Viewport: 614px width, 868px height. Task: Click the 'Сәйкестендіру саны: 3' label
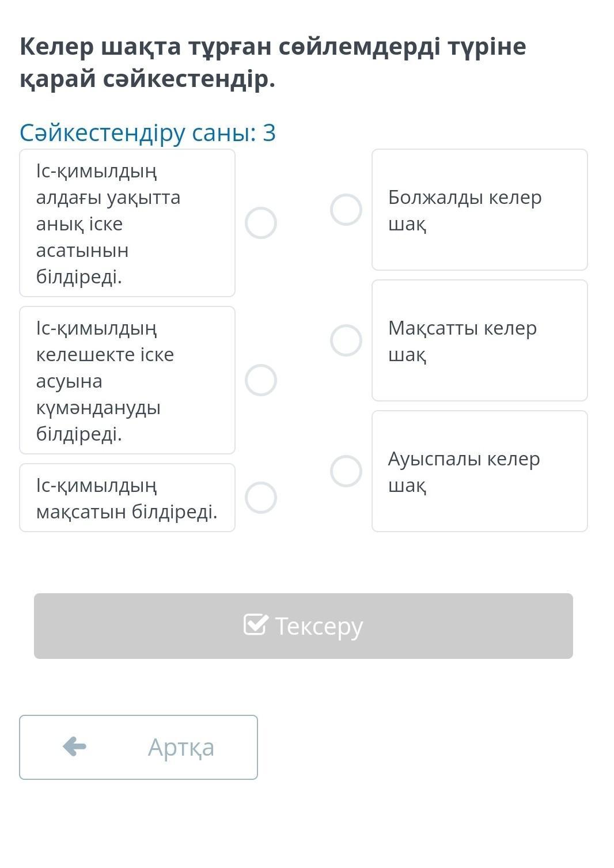point(148,132)
